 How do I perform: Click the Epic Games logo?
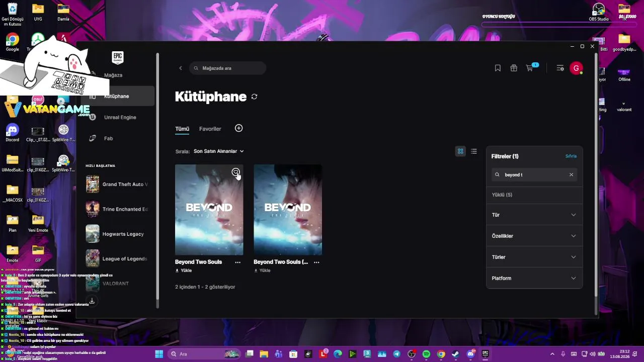[117, 58]
